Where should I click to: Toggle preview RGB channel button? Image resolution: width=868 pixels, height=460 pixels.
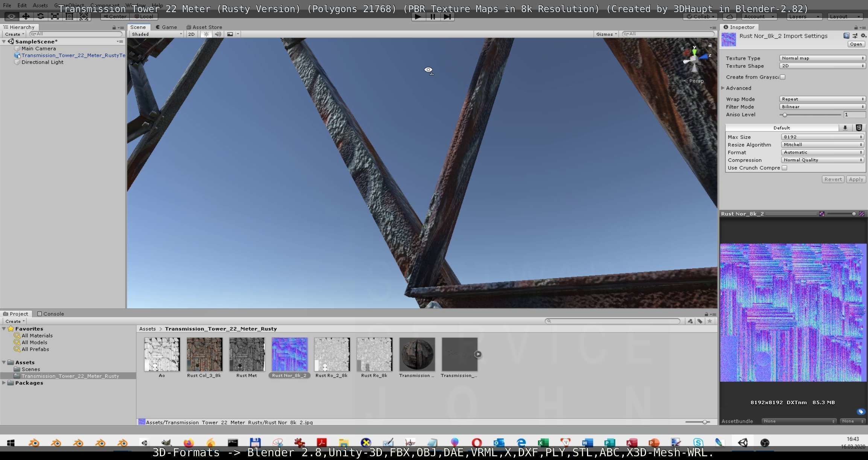822,214
